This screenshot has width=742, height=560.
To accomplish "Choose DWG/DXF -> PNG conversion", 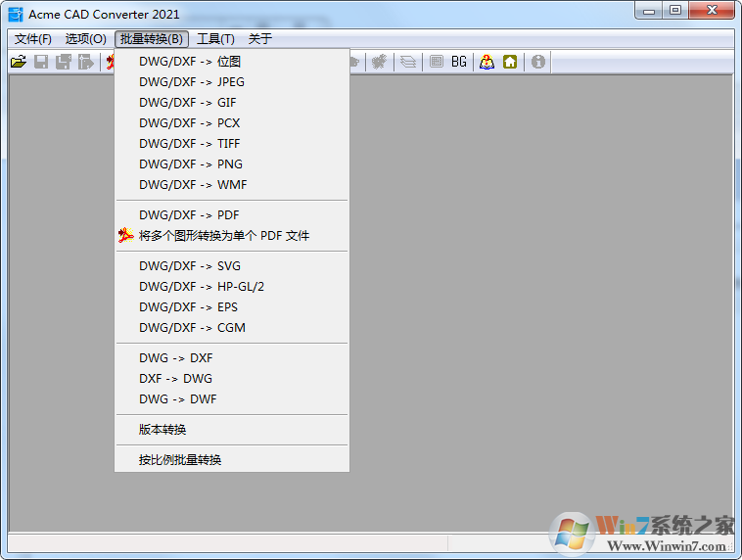I will [x=232, y=164].
